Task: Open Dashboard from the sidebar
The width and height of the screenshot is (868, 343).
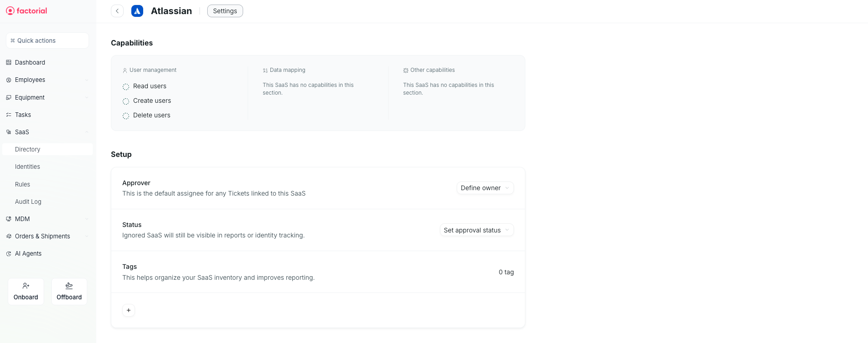Action: tap(30, 62)
